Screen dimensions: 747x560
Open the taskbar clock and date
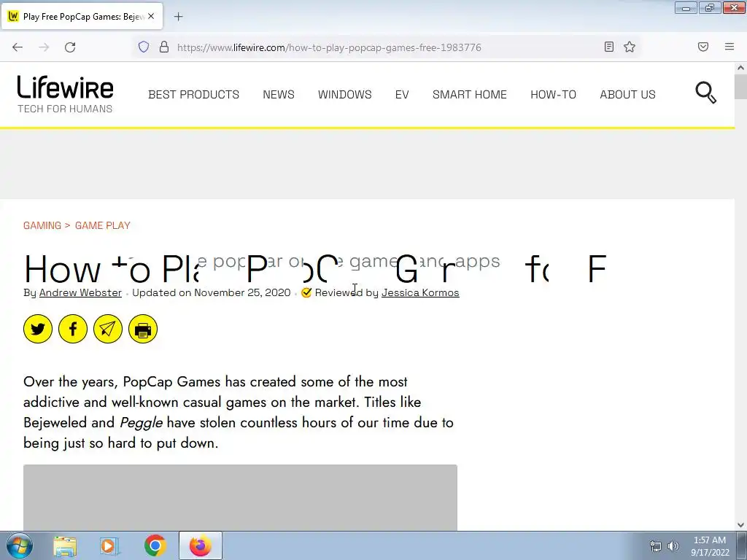coord(710,546)
